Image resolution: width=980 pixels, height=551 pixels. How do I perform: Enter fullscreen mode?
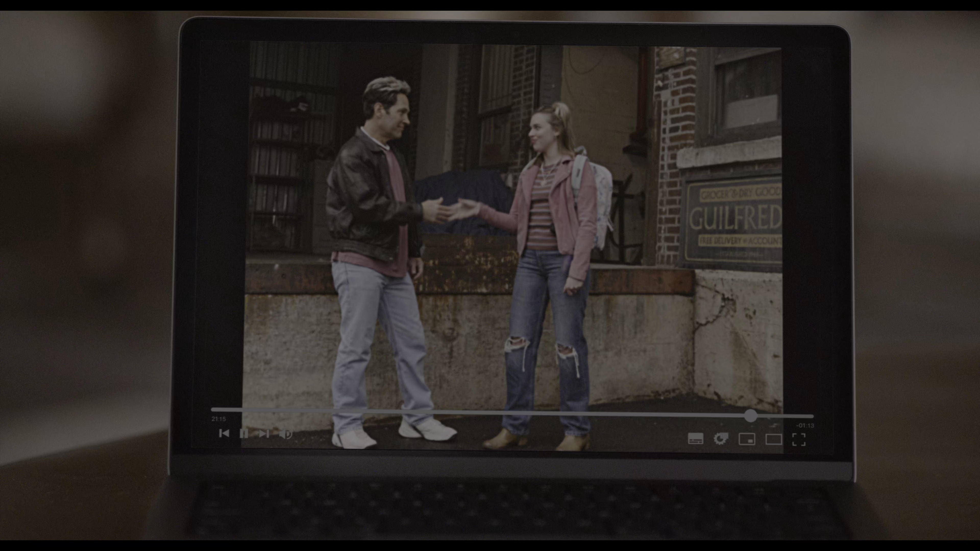[x=799, y=440]
